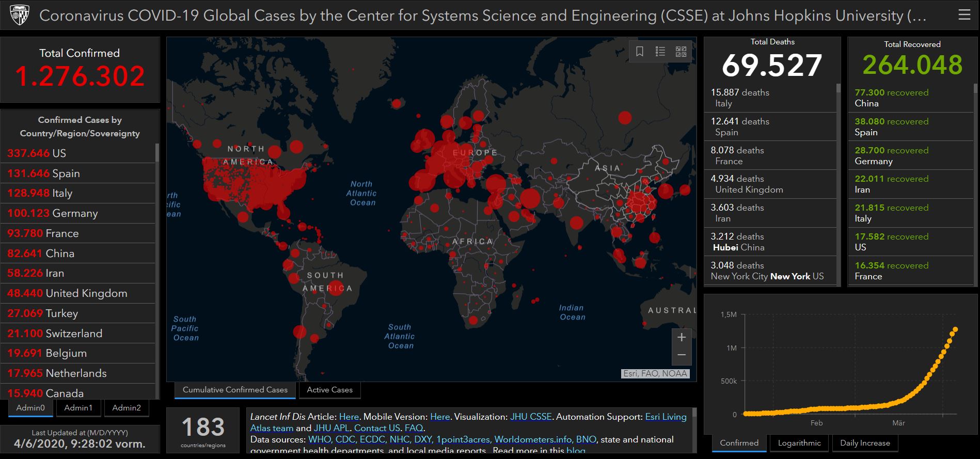Viewport: 980px width, 459px height.
Task: Open the hamburger menu in header
Action: pyautogui.click(x=964, y=15)
